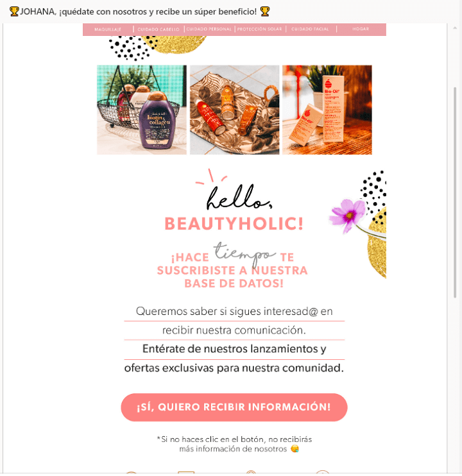This screenshot has height=476, width=462.
Task: Click ¡SÍ, QUIERO RECIBIR INFORMACIÓN! button
Action: [234, 407]
